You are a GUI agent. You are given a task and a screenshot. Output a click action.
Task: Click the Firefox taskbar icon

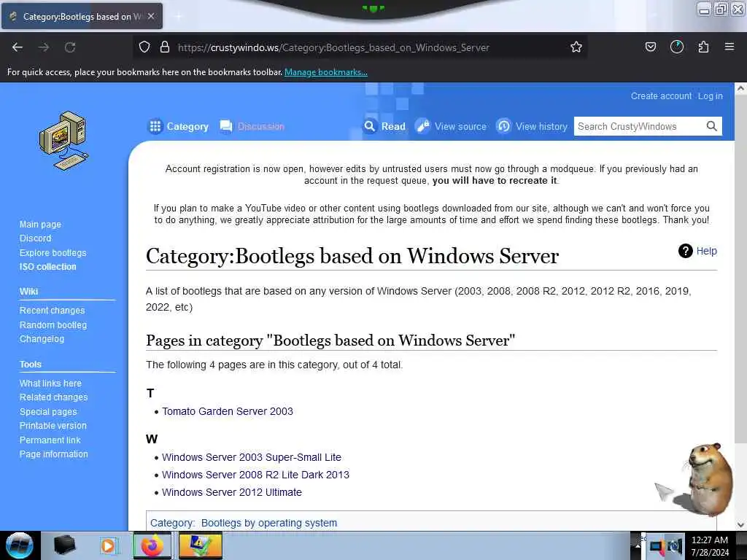tap(152, 546)
